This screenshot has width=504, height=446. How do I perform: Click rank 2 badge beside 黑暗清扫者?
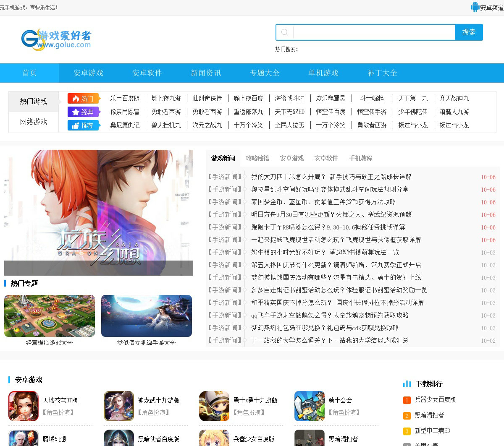407,416
